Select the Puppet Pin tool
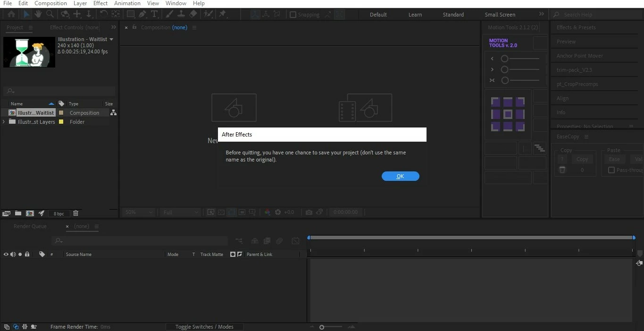The height and width of the screenshot is (331, 644). [222, 14]
